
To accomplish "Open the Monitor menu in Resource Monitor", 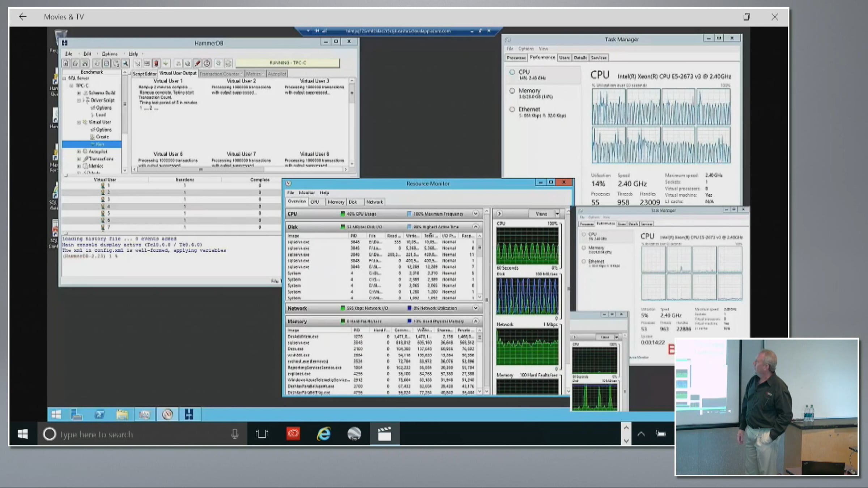I will click(307, 193).
